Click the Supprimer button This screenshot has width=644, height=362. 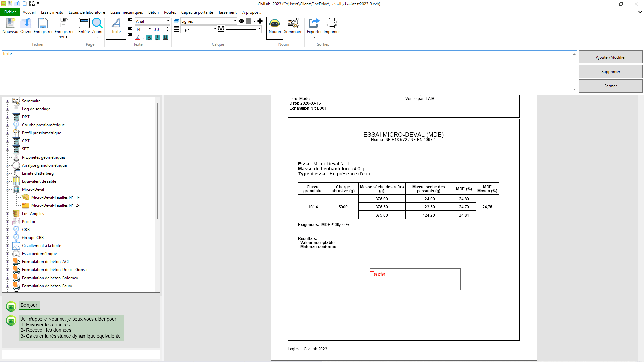pyautogui.click(x=610, y=71)
